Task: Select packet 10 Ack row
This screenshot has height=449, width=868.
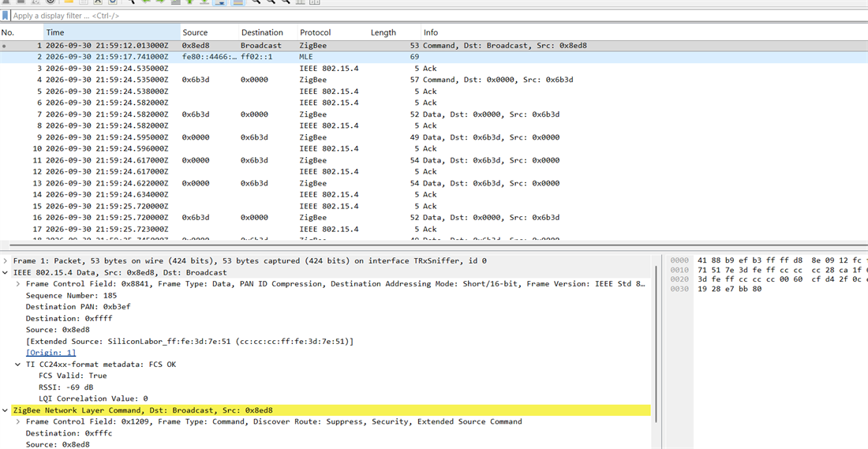Action: coord(434,148)
